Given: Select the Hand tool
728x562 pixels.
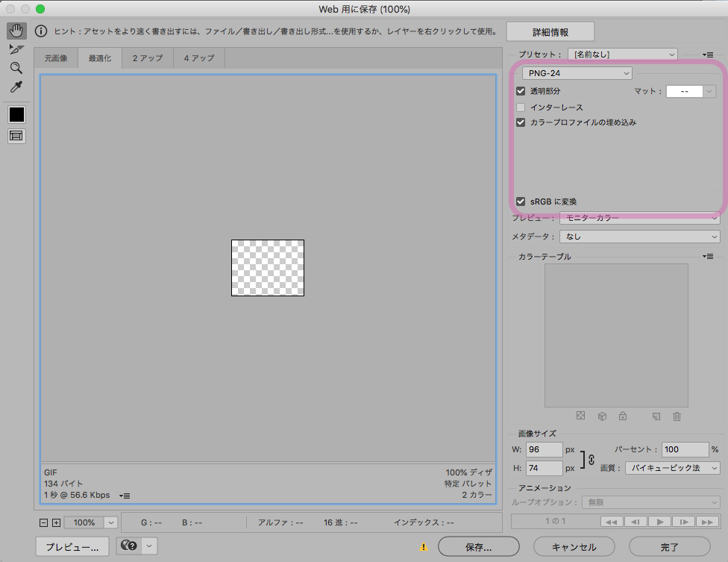Looking at the screenshot, I should point(16,31).
